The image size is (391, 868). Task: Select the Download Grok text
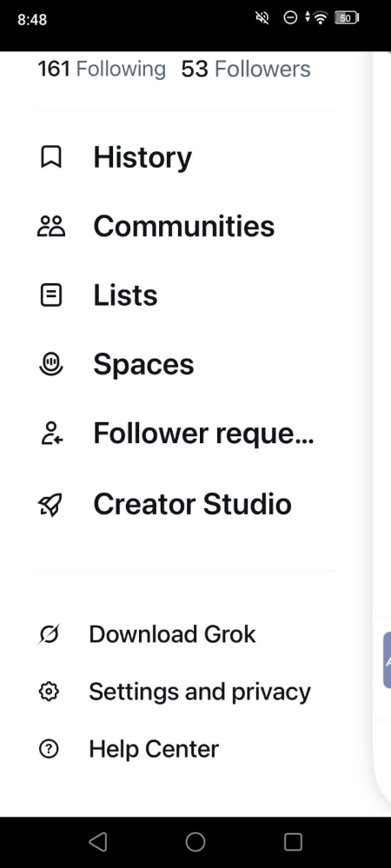(x=172, y=634)
